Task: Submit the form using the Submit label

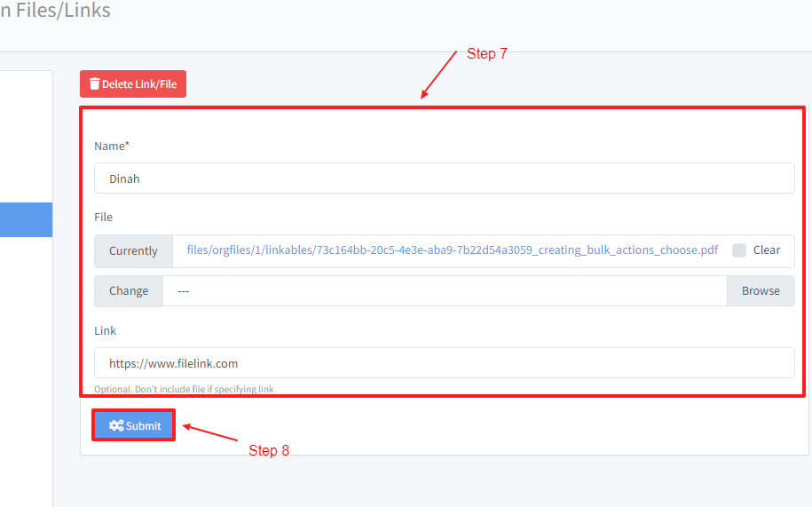Action: click(x=144, y=426)
